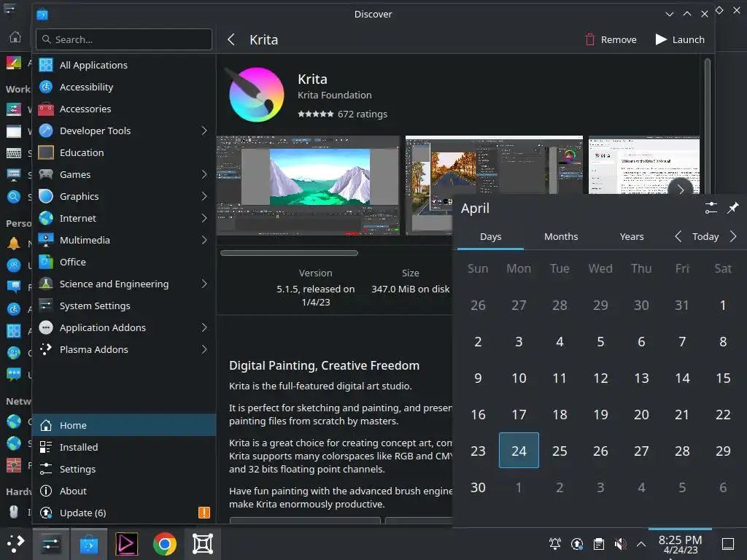The width and height of the screenshot is (747, 560).
Task: Select the Education category
Action: click(x=124, y=153)
